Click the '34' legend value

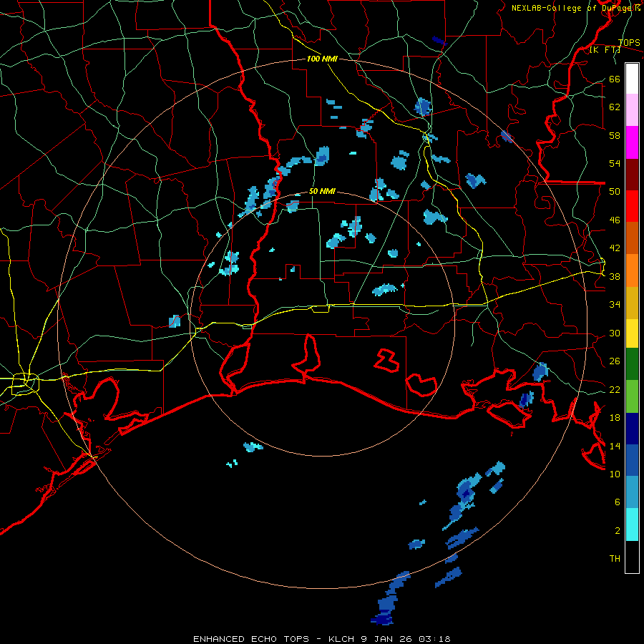[615, 305]
